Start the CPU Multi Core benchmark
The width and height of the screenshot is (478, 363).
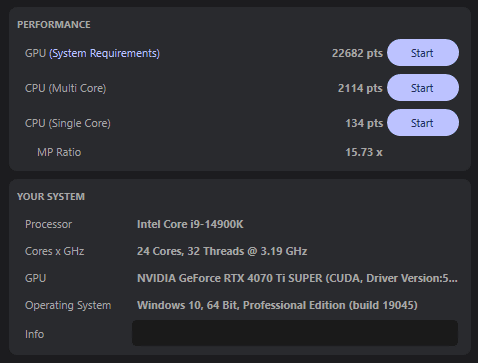pyautogui.click(x=423, y=88)
